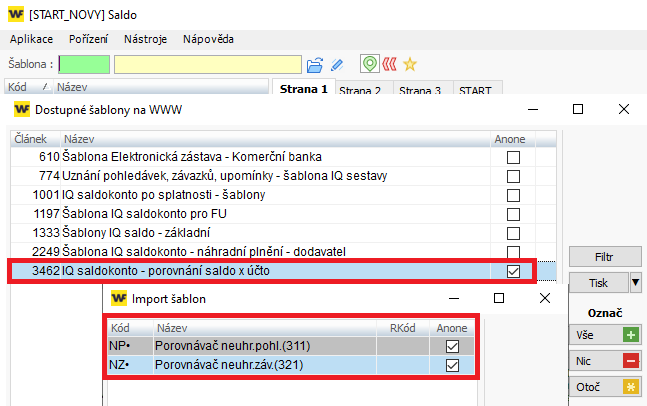Click the yellow asterisk icon on Otoč

tap(629, 386)
